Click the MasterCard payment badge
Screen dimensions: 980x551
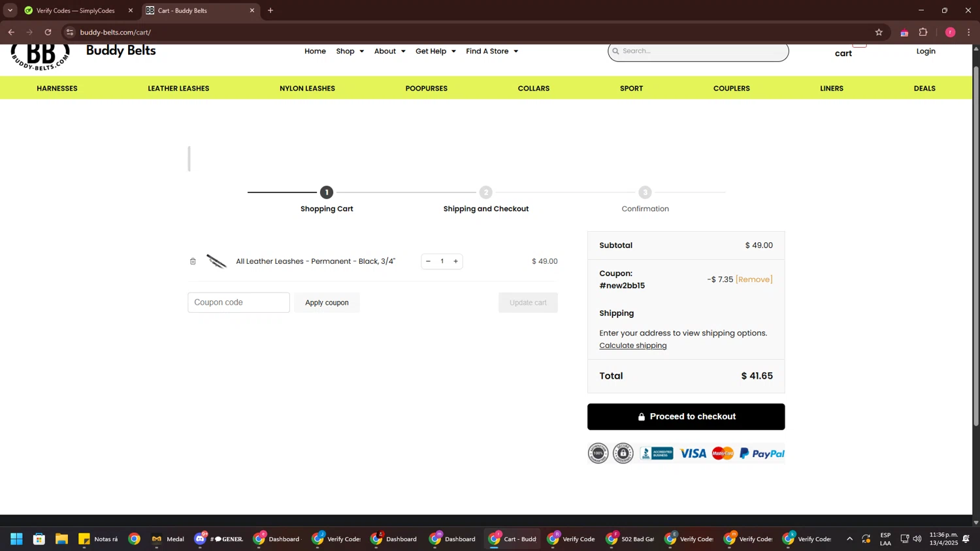[723, 453]
